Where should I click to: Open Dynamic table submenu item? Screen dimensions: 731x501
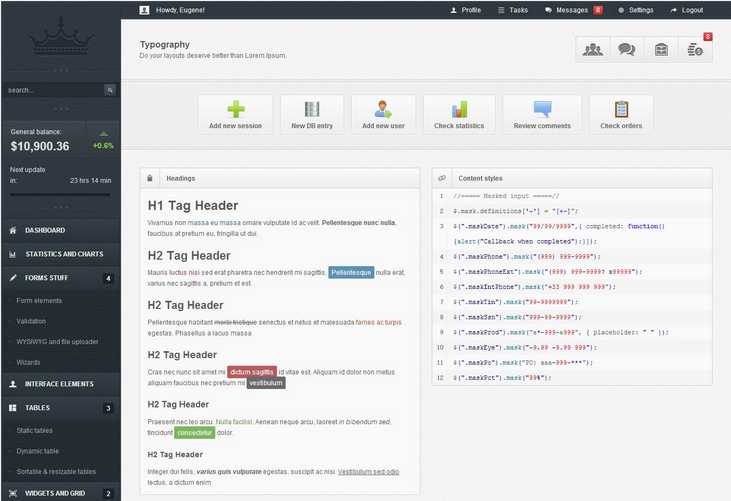coord(38,451)
